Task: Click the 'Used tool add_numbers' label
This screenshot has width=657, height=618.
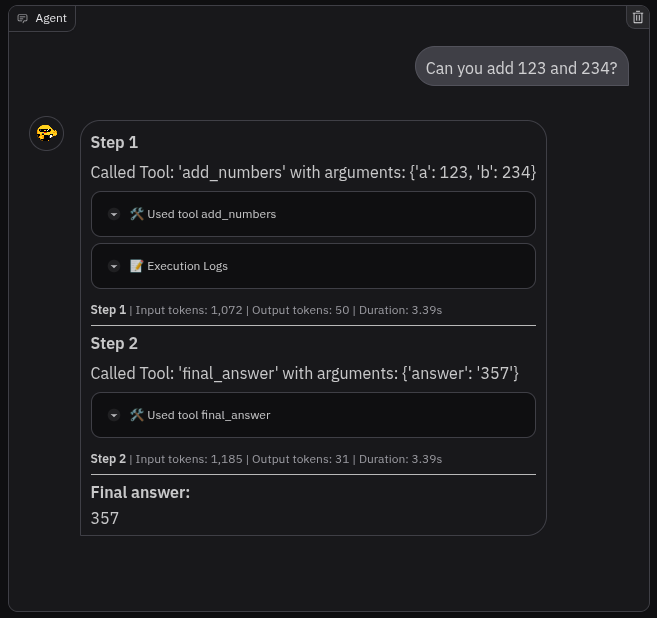Action: (x=212, y=214)
